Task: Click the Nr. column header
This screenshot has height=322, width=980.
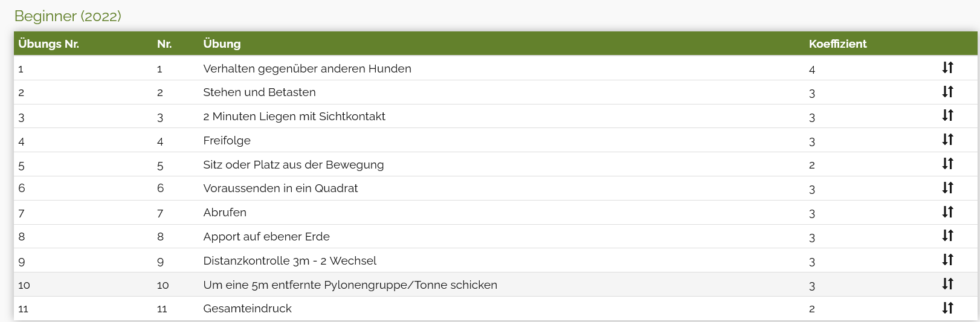Action: (x=164, y=43)
